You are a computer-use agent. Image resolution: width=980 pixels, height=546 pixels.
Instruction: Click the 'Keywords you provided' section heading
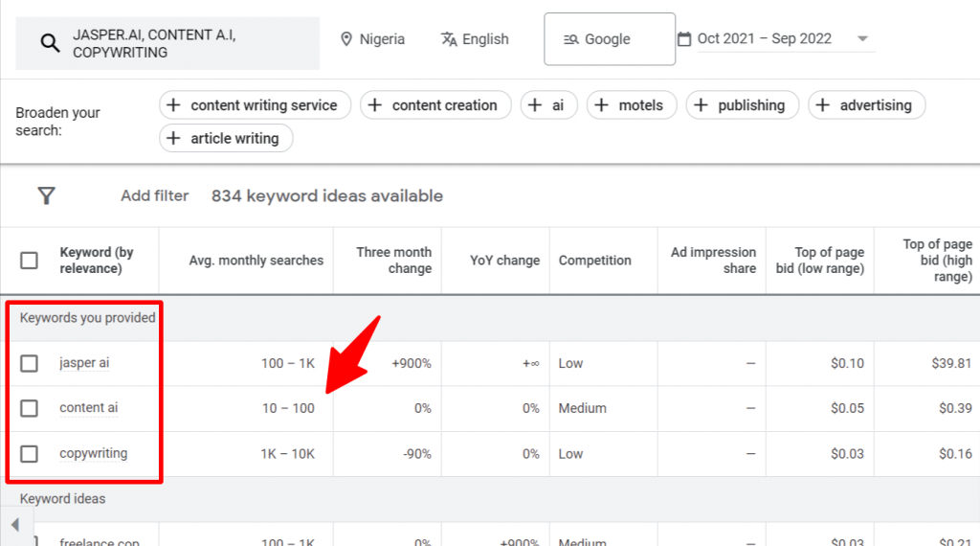(x=87, y=318)
